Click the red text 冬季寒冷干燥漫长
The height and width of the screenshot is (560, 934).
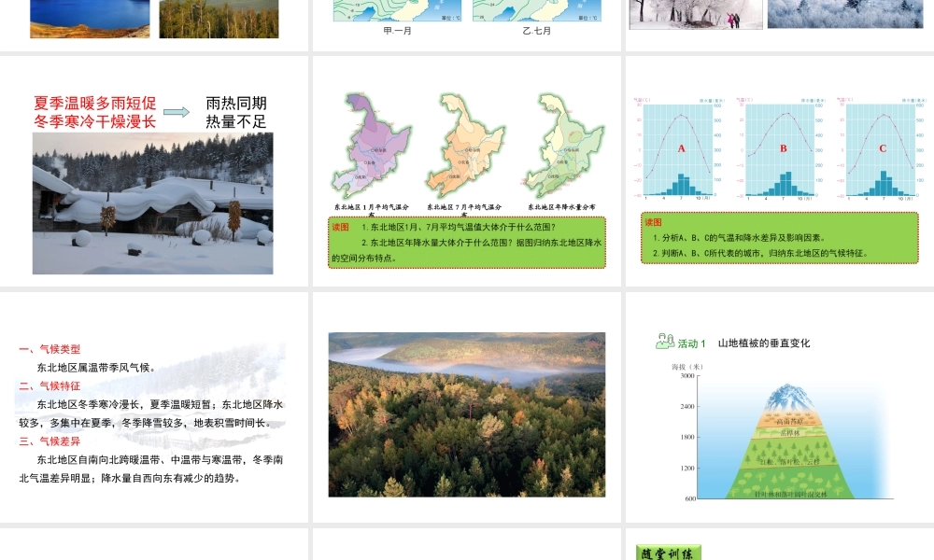(94, 121)
